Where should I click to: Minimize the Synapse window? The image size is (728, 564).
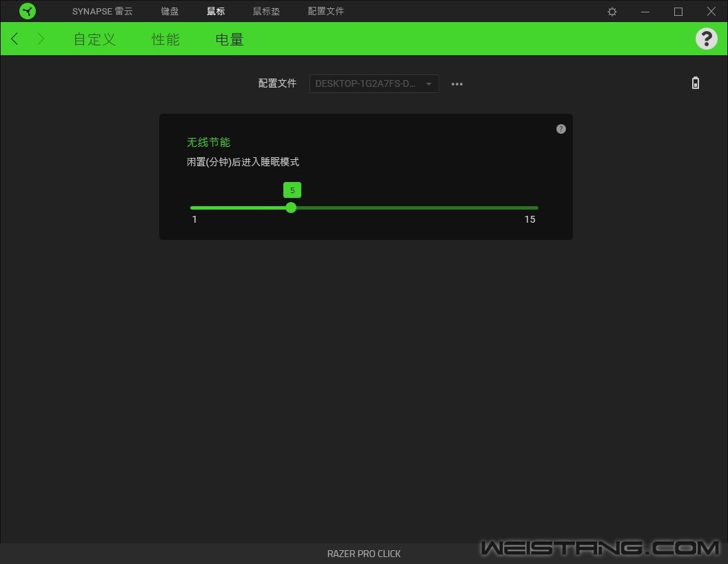coord(645,12)
